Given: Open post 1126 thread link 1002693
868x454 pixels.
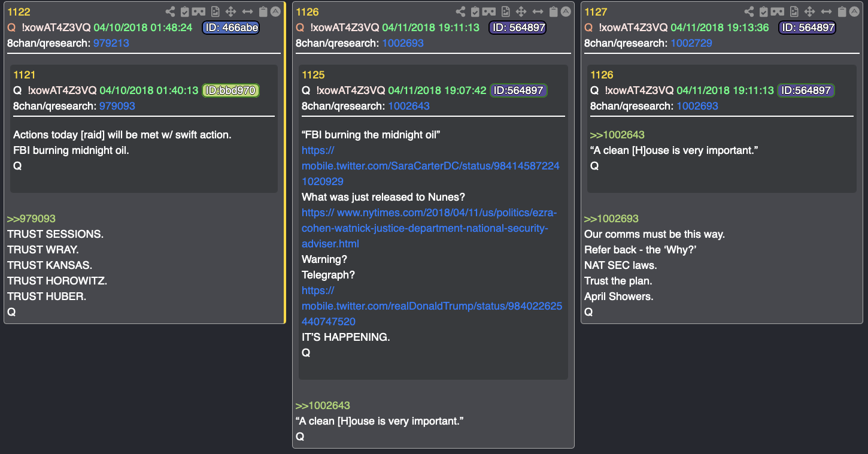Looking at the screenshot, I should click(x=402, y=43).
